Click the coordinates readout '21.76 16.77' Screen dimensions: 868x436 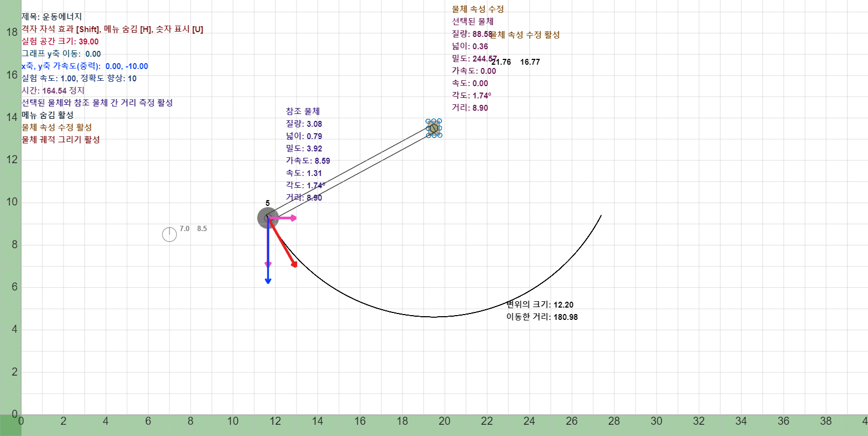[516, 62]
